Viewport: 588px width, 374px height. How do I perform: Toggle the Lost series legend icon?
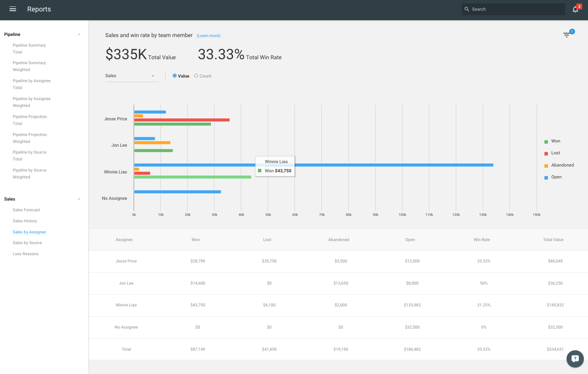pyautogui.click(x=546, y=154)
